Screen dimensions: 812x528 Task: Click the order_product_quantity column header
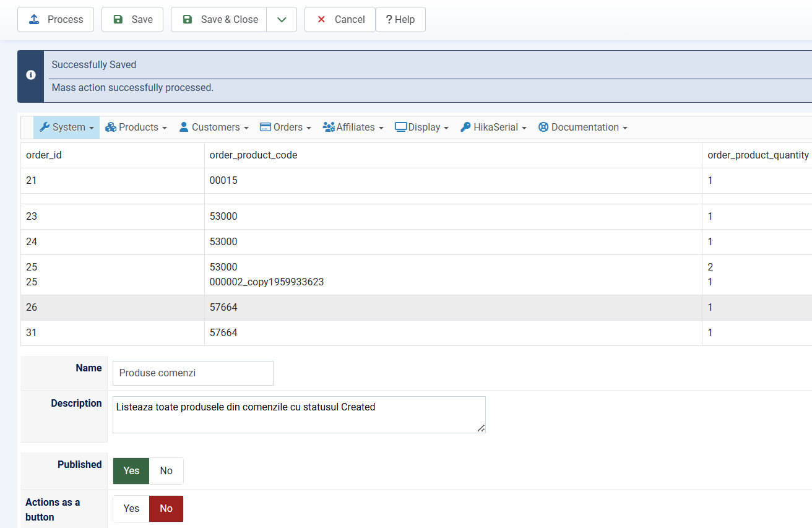point(758,155)
